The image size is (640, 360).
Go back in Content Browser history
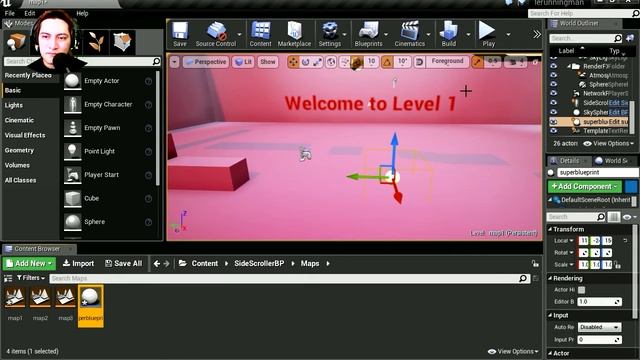157,264
